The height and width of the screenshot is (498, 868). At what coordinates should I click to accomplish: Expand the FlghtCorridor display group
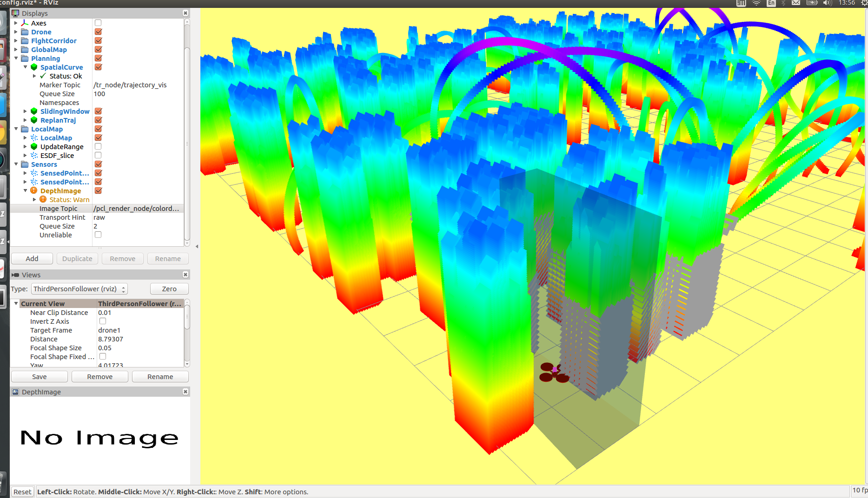(16, 40)
